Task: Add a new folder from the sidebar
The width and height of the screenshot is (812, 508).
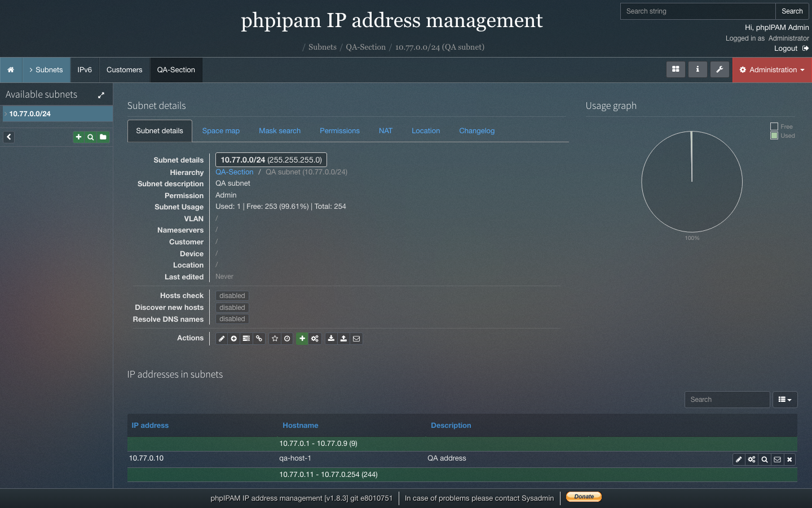Action: pyautogui.click(x=103, y=137)
